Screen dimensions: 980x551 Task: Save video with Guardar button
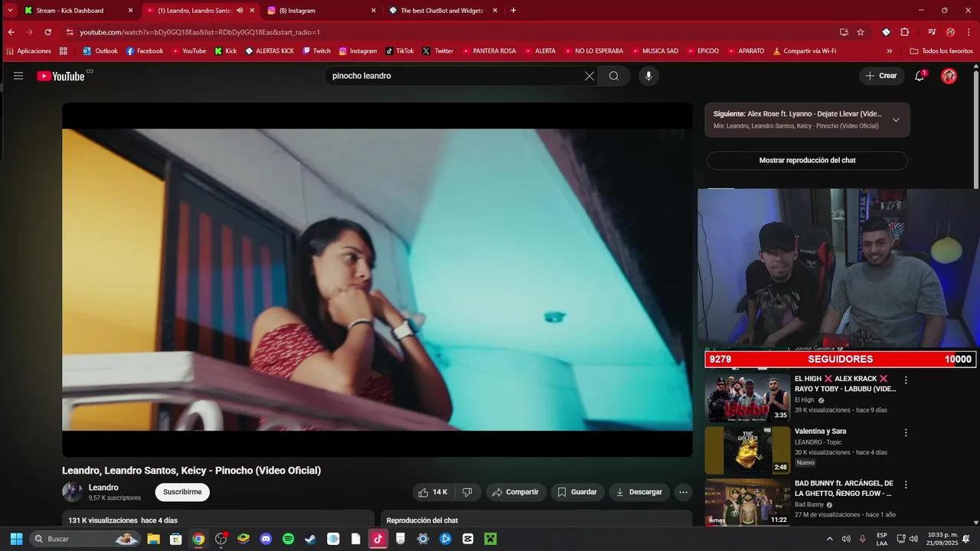click(577, 492)
